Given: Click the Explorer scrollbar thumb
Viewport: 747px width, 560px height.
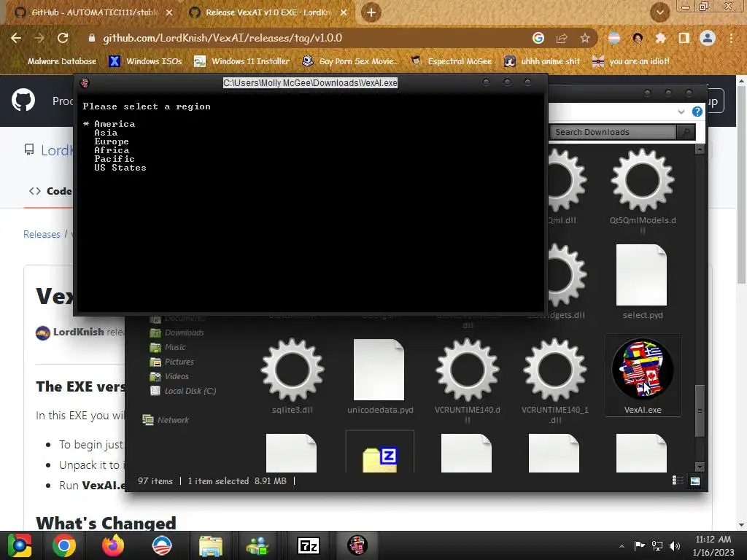Looking at the screenshot, I should tap(700, 411).
